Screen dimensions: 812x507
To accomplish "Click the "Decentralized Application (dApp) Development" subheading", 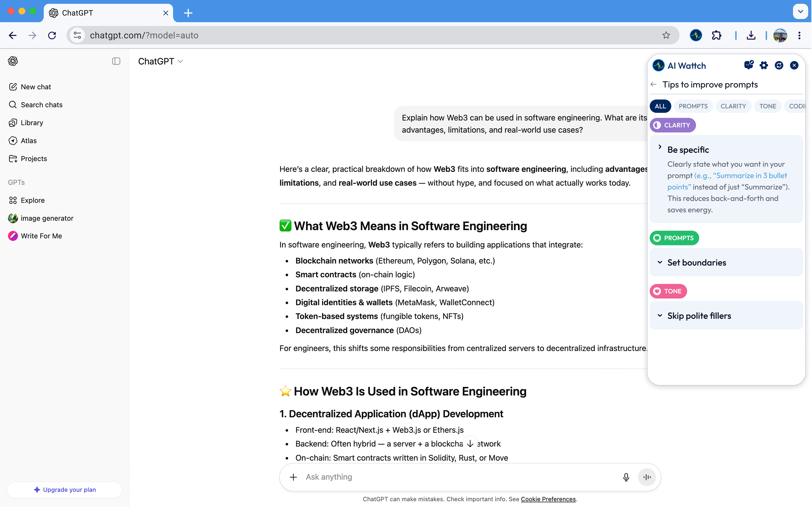I will coord(396,414).
